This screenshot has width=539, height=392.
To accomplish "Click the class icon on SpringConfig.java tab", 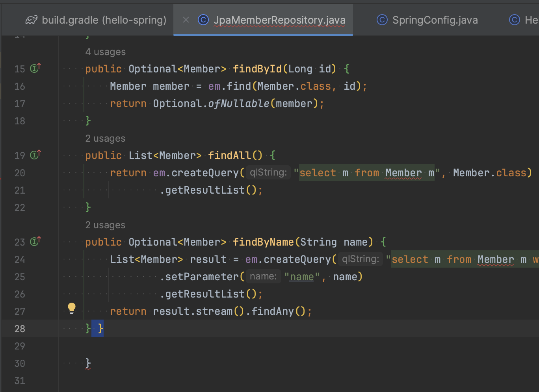I will pyautogui.click(x=382, y=20).
